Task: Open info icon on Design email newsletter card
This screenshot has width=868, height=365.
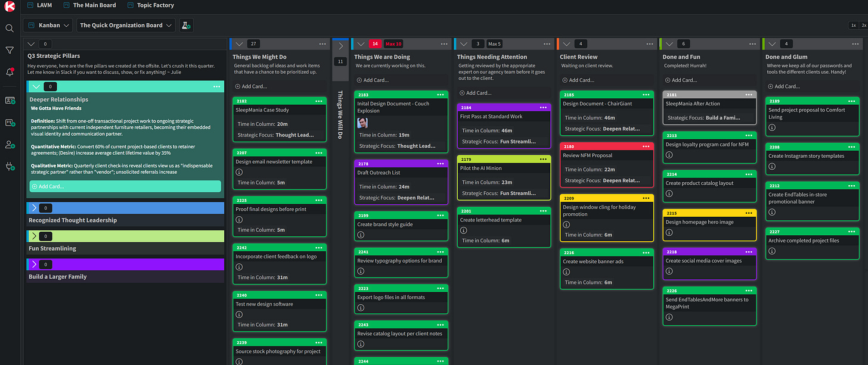Action: coord(239,172)
